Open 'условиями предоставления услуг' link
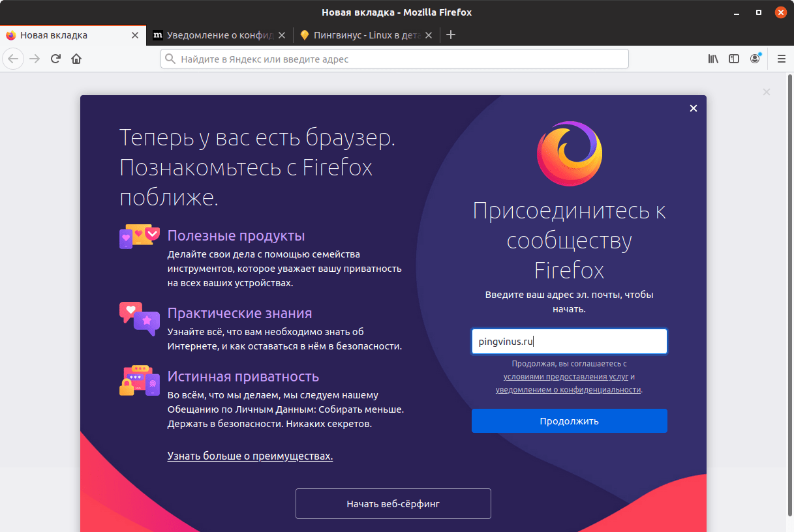794x532 pixels. (x=566, y=377)
